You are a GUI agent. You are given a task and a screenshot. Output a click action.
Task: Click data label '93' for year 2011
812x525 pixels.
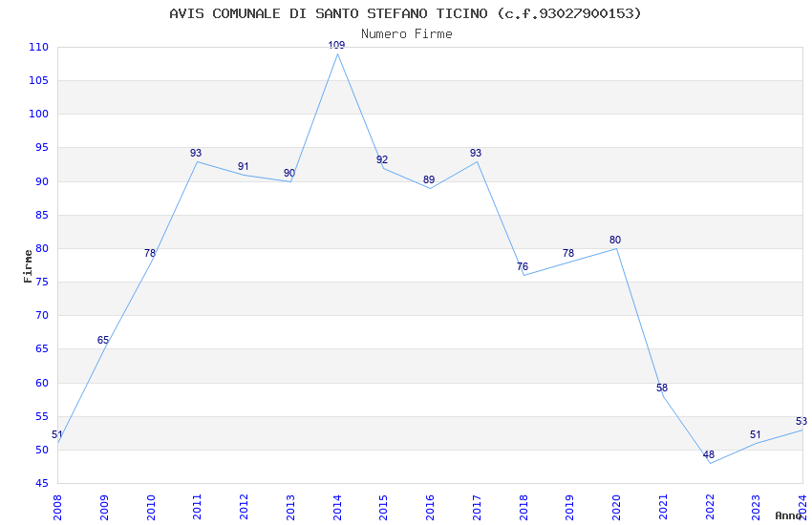click(196, 153)
